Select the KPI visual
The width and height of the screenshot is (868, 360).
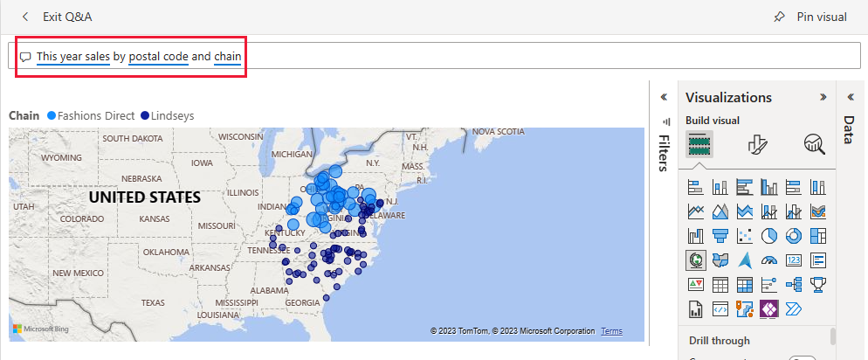click(695, 285)
